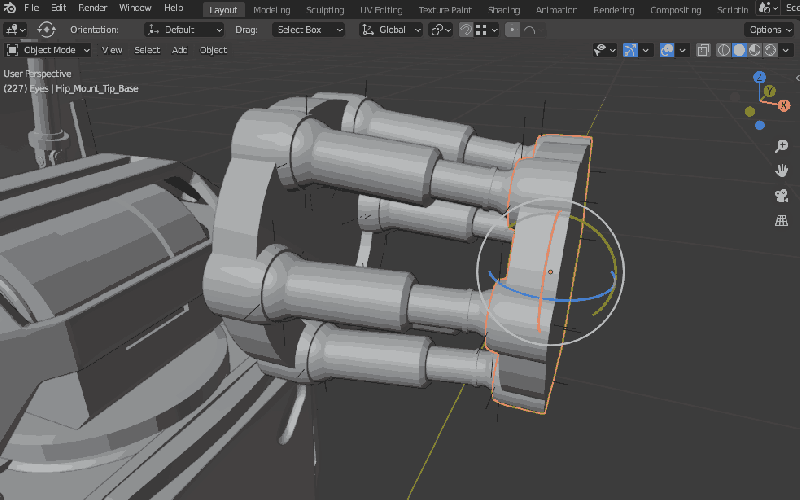Click the X axis on navigation gizmo
The height and width of the screenshot is (500, 800).
tap(784, 106)
